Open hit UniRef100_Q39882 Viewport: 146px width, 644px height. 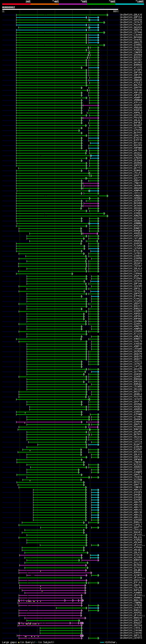pos(131,45)
